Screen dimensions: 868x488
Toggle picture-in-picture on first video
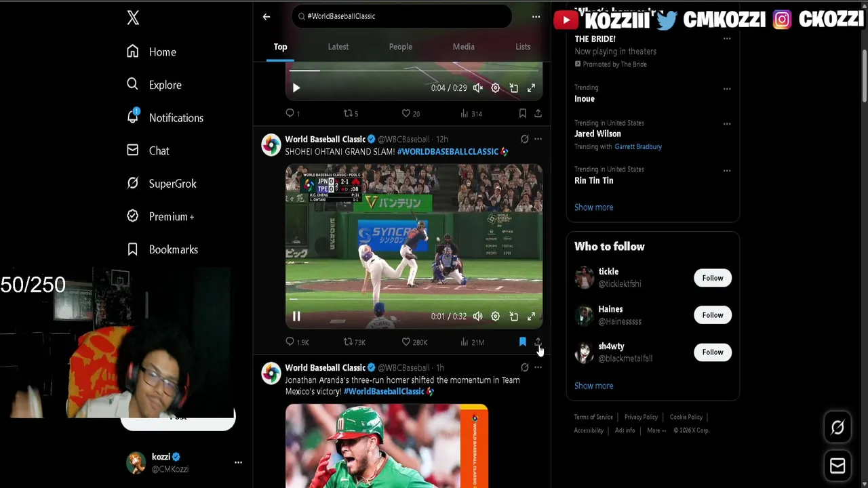point(513,88)
